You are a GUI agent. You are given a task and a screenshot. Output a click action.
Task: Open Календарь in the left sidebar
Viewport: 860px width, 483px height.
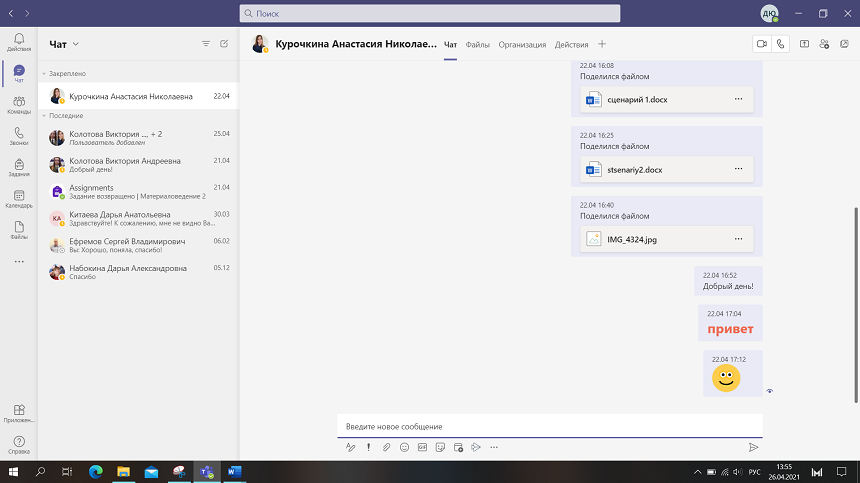[x=19, y=199]
